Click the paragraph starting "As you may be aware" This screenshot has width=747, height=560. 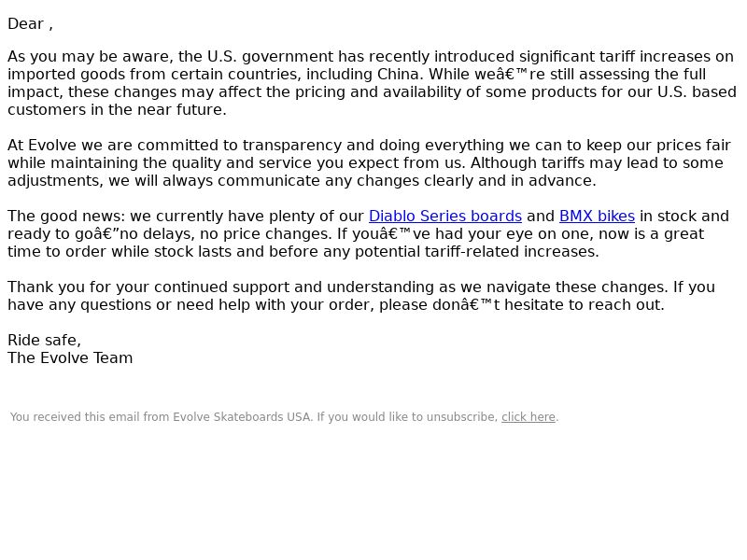372,83
